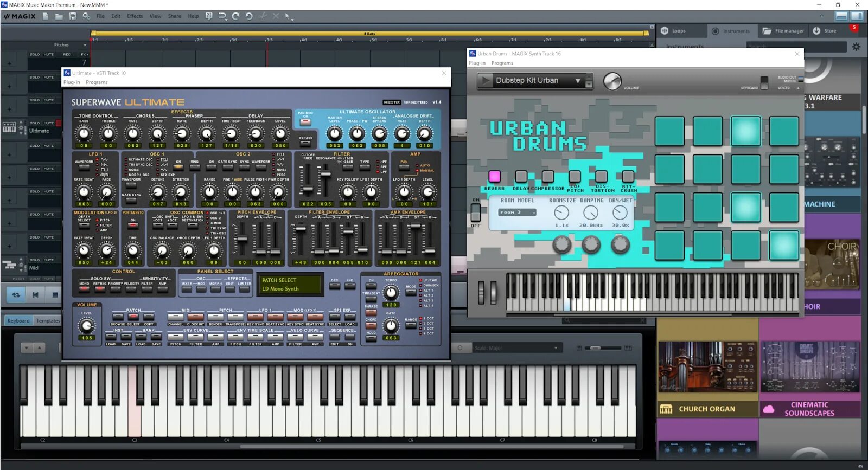This screenshot has width=868, height=470.
Task: Select the mouse pointer tool icon
Action: click(288, 16)
